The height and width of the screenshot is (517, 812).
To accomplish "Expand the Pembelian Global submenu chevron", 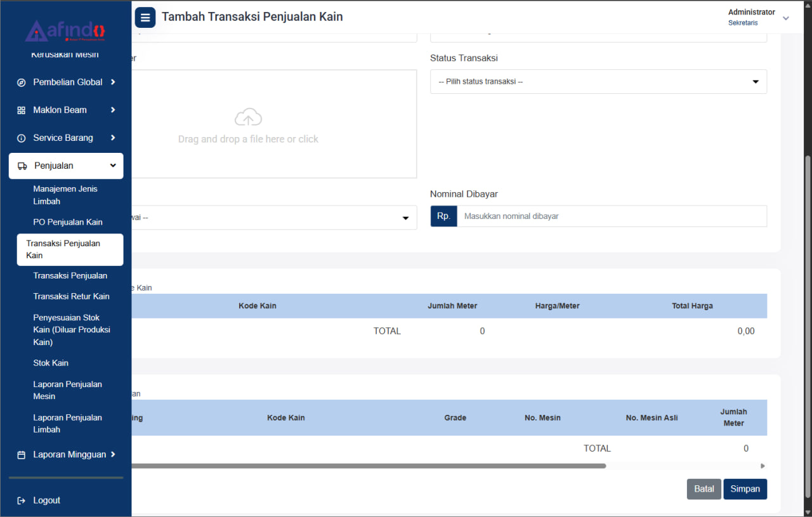I will (113, 82).
